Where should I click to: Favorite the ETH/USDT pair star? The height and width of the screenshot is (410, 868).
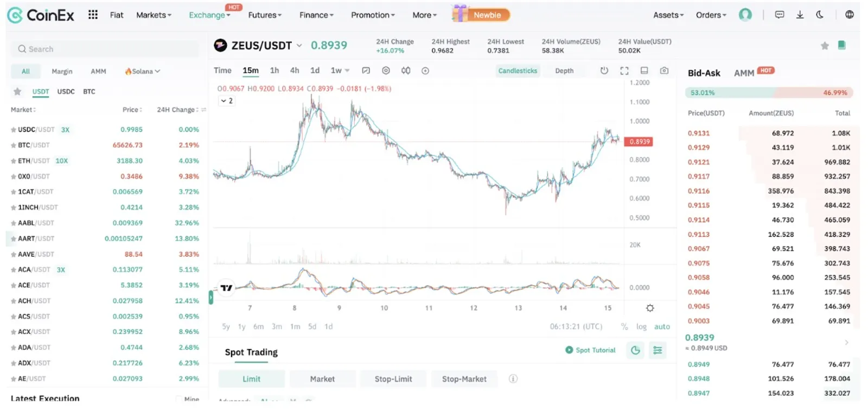click(x=13, y=161)
